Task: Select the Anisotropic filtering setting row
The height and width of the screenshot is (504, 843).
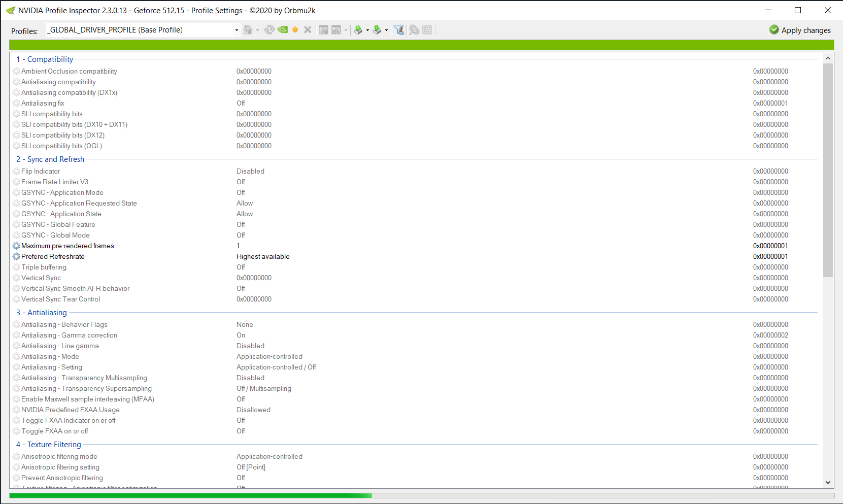Action: point(415,467)
